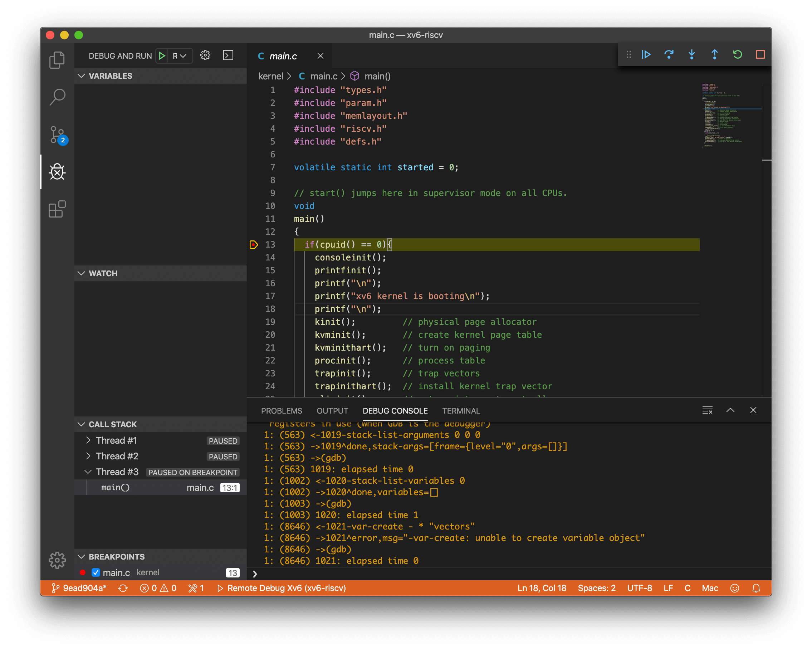Click the 9ead904a* git branch indicator
This screenshot has width=812, height=649.
(79, 588)
